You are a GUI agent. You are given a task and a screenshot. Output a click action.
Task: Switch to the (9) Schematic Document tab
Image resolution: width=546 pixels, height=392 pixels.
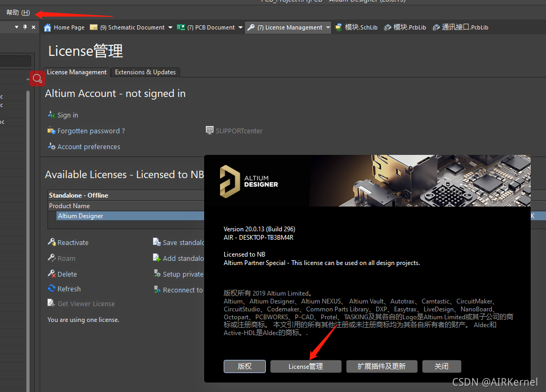pyautogui.click(x=132, y=27)
